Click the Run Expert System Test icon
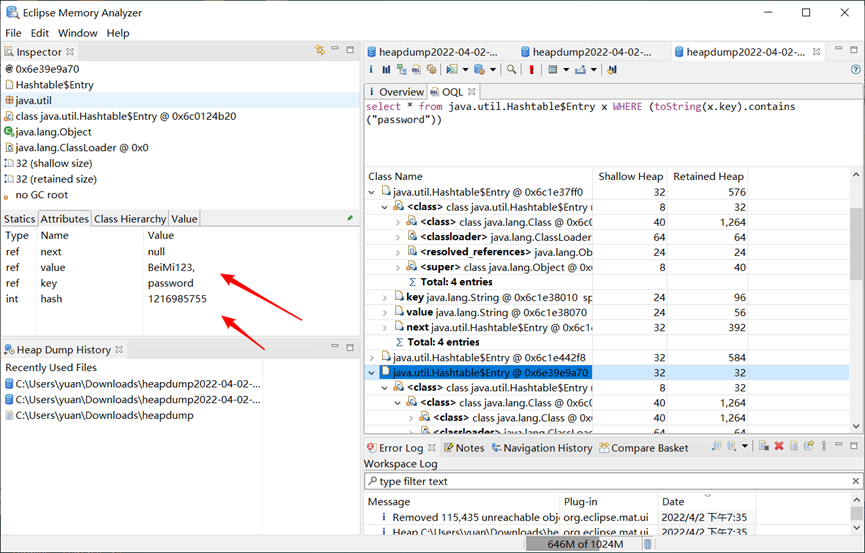Image resolution: width=865 pixels, height=553 pixels. click(x=452, y=70)
